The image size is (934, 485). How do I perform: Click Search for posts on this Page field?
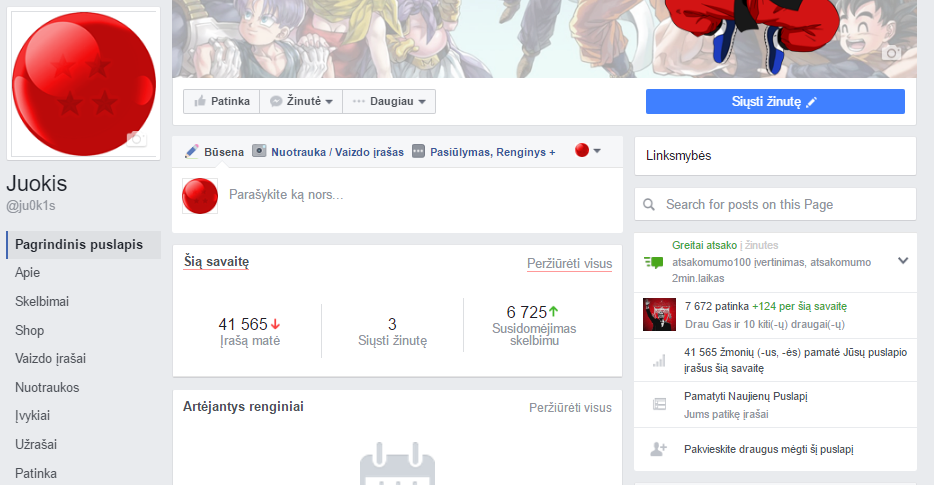pos(775,204)
